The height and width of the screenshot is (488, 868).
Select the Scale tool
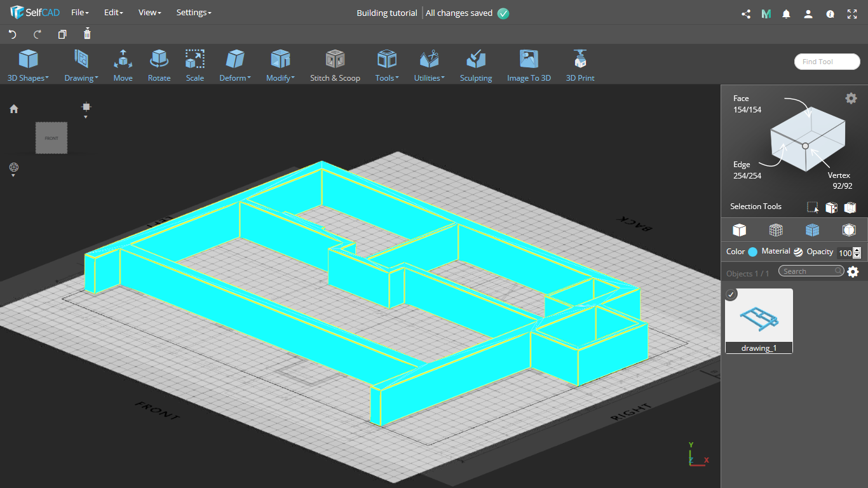click(x=195, y=66)
